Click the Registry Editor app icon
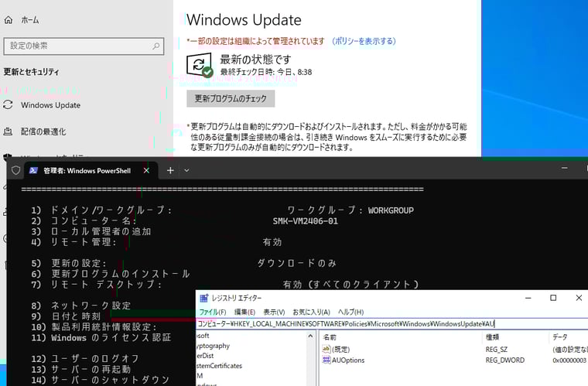588x386 pixels. click(203, 298)
